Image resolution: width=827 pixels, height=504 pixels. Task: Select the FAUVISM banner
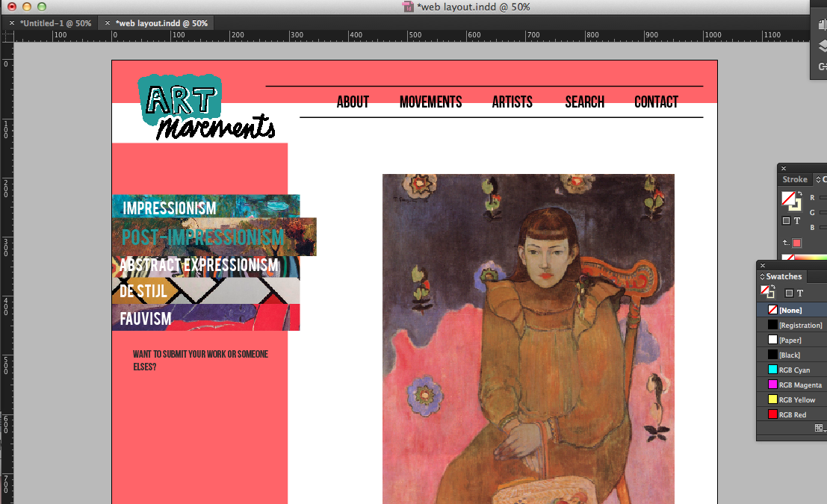point(205,317)
